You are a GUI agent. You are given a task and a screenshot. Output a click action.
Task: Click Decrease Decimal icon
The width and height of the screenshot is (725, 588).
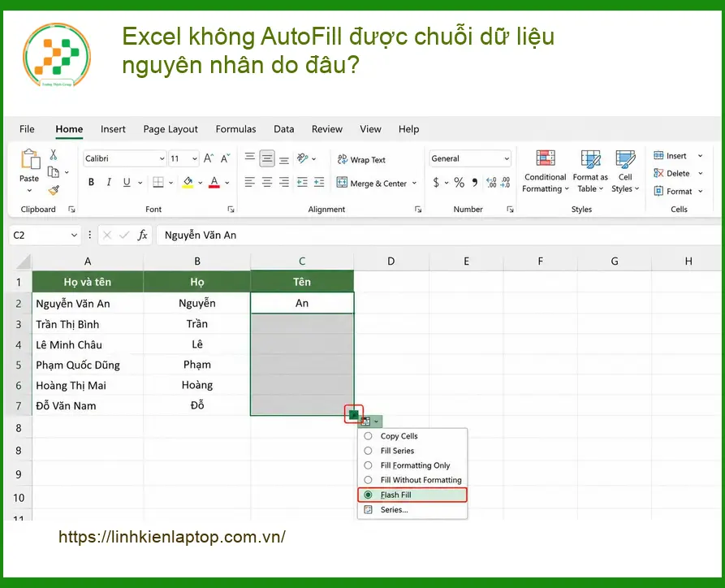click(x=505, y=182)
